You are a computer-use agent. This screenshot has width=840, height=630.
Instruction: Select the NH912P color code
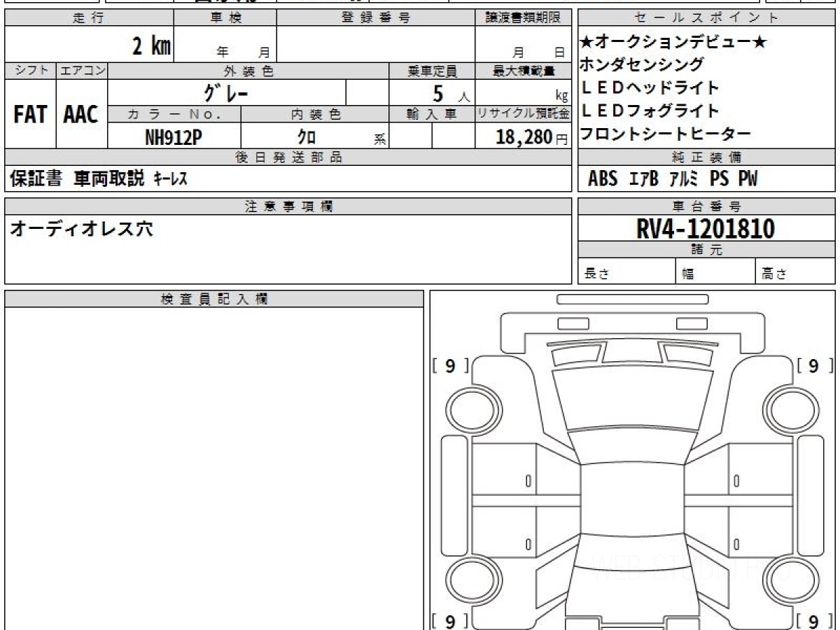(x=174, y=137)
